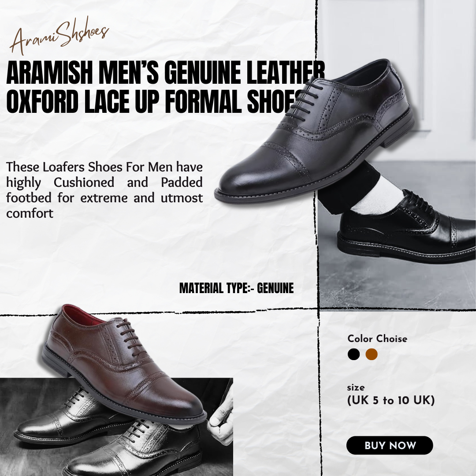The height and width of the screenshot is (476, 476).
Task: Click the Color Choise label
Action: pyautogui.click(x=377, y=338)
